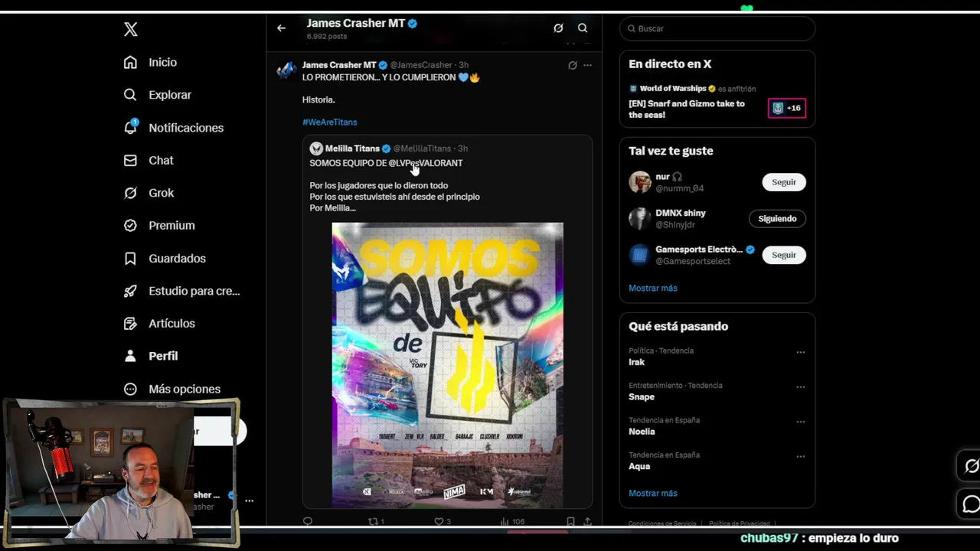Open options for Noelia trend

(x=800, y=422)
